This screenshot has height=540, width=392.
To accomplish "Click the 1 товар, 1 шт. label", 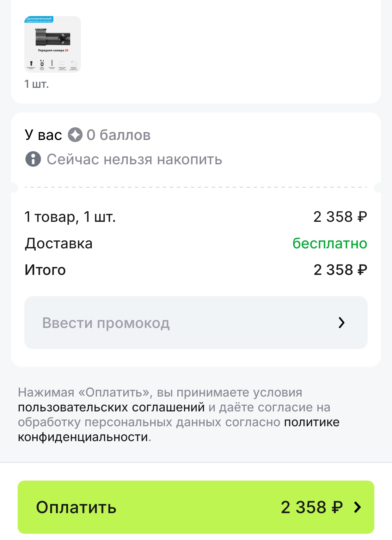I will pyautogui.click(x=70, y=217).
